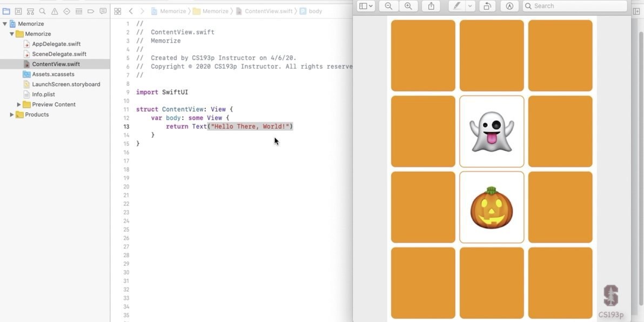This screenshot has width=644, height=322.
Task: Open the Test navigator diamond icon
Action: tap(66, 11)
